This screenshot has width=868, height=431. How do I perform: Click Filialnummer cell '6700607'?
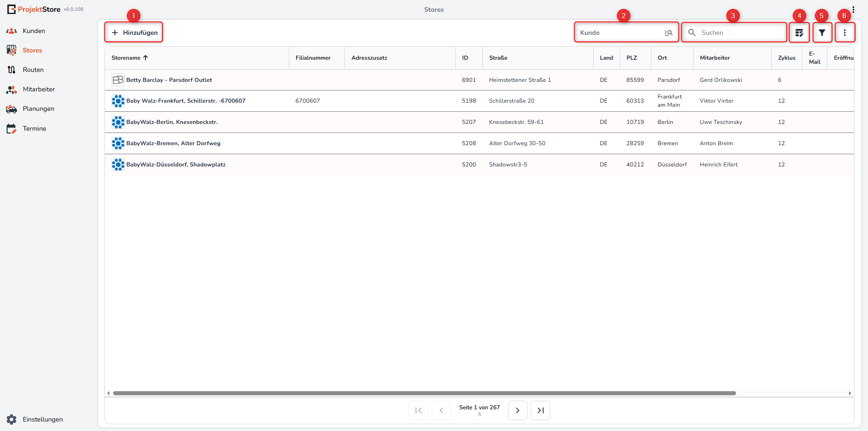point(307,101)
